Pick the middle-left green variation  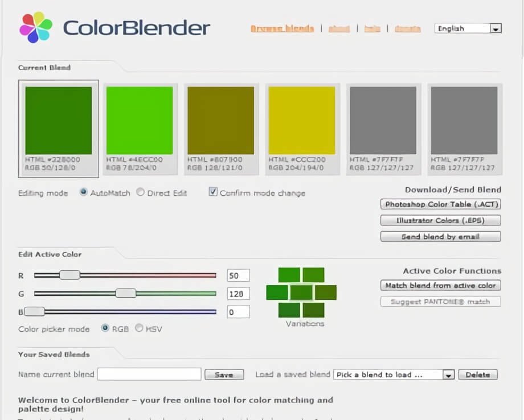277,293
